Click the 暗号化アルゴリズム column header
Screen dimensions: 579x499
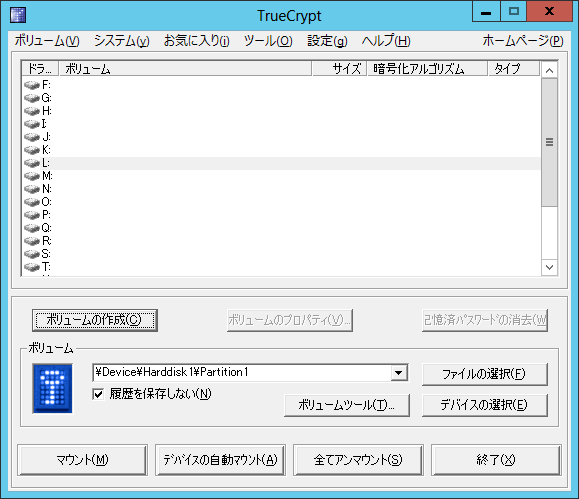click(427, 69)
